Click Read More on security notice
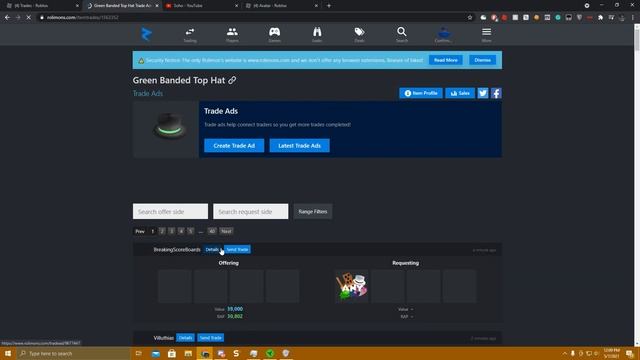 pos(446,60)
